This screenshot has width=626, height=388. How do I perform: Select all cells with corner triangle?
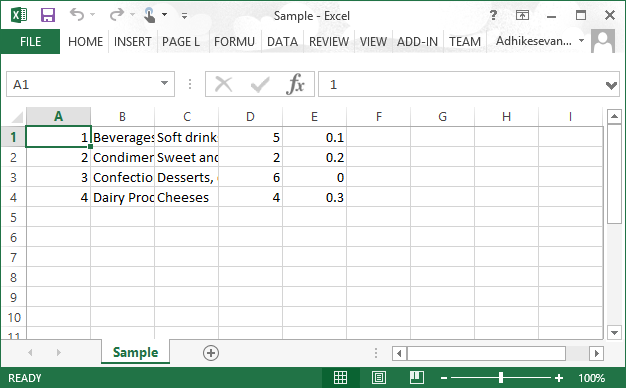17,117
